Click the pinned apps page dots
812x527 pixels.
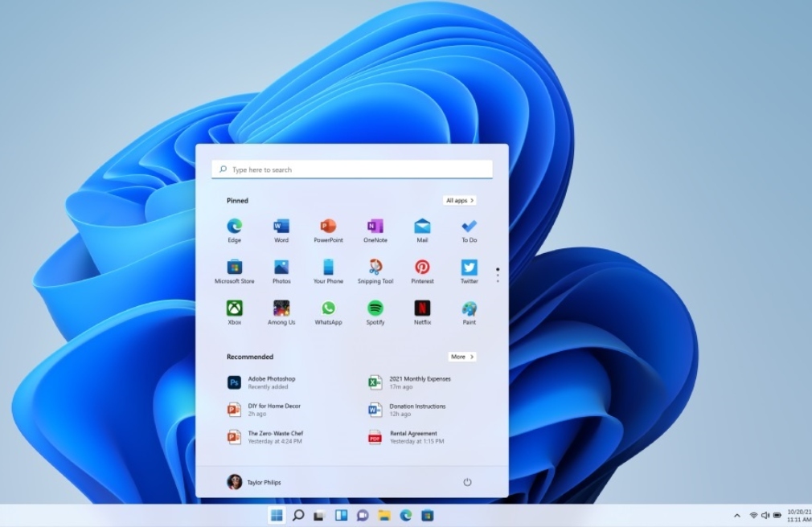coord(498,275)
